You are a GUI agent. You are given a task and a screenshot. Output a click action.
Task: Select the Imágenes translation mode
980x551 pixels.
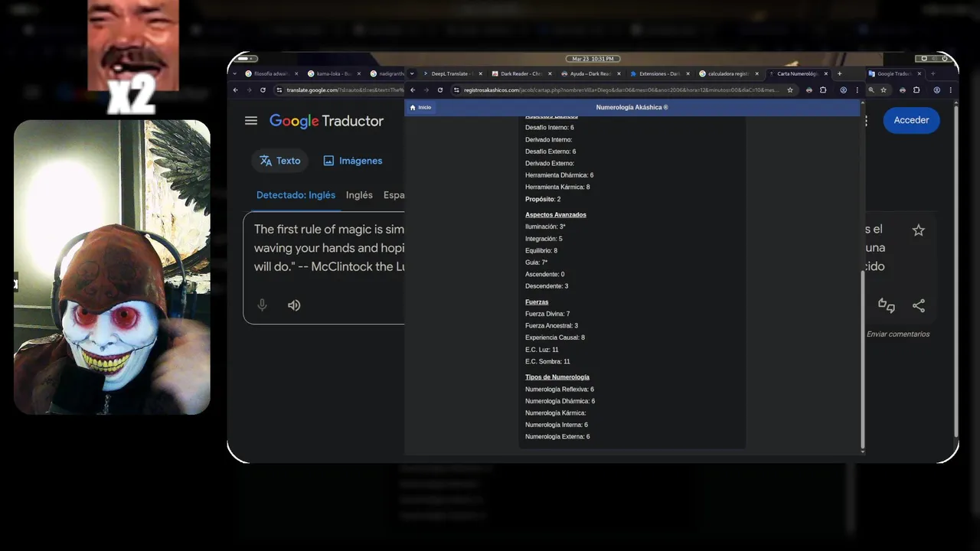point(353,161)
